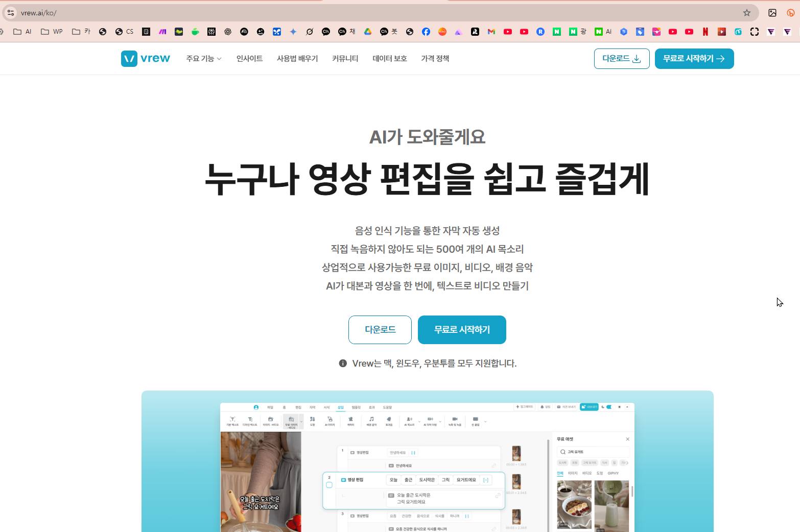Click the image extension icon beside the star
The height and width of the screenshot is (532, 800).
(x=772, y=13)
